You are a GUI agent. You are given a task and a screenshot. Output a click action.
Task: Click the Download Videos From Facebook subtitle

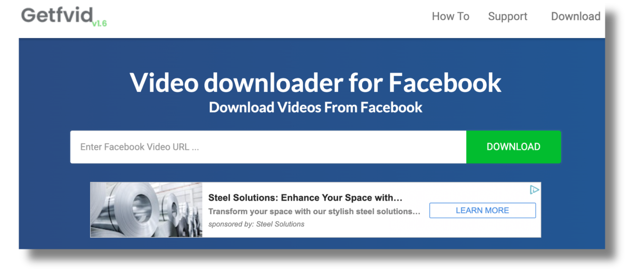tap(315, 107)
